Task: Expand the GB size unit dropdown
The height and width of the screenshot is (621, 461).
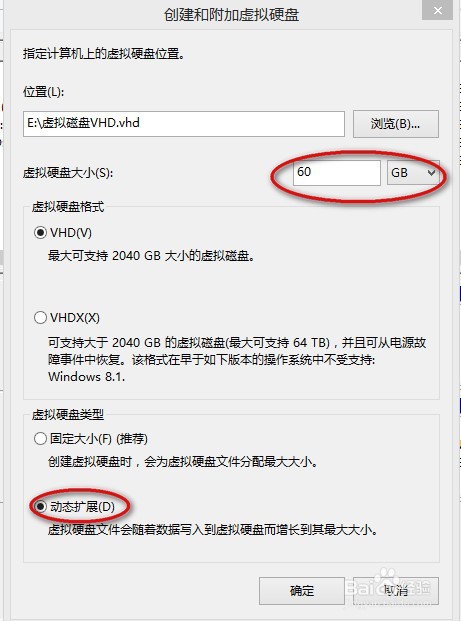Action: coord(413,173)
